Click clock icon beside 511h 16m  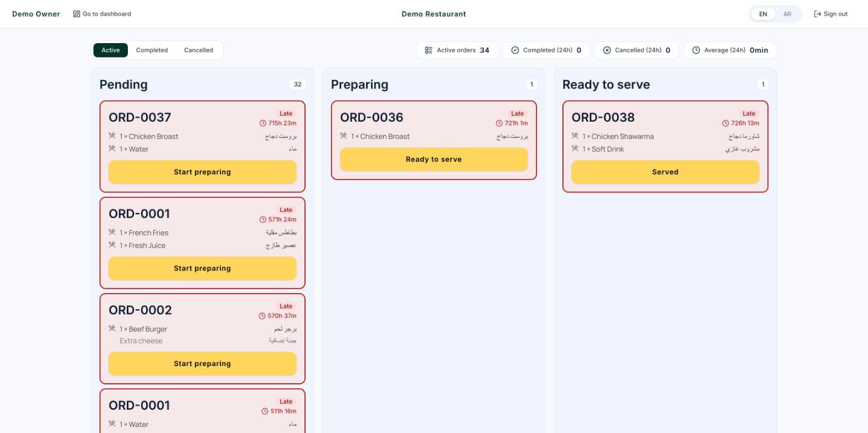(265, 411)
